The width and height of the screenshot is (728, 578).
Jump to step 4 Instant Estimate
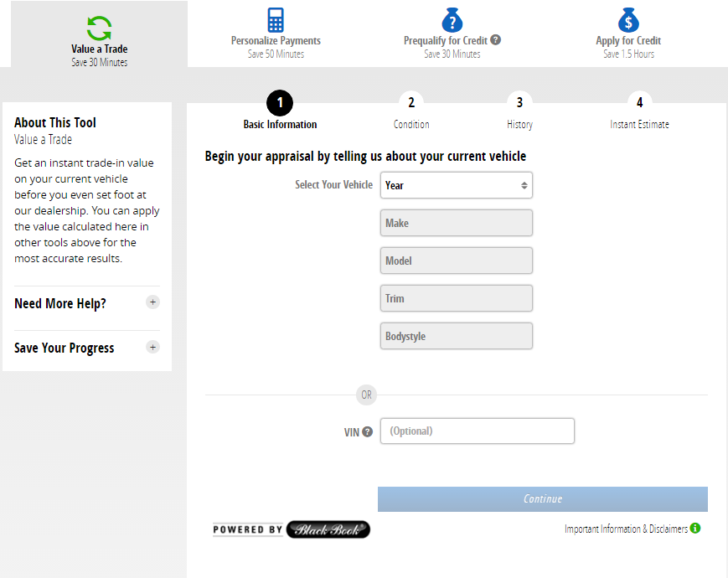click(x=639, y=103)
